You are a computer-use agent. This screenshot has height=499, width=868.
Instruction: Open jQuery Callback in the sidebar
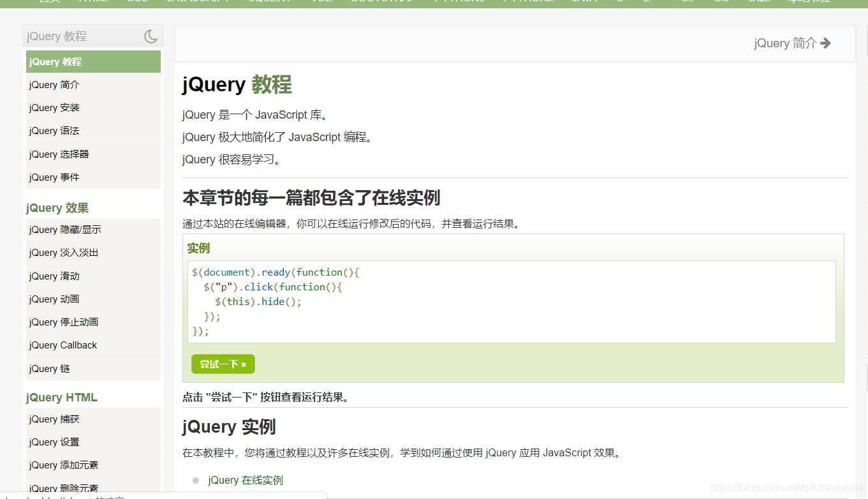coord(93,345)
